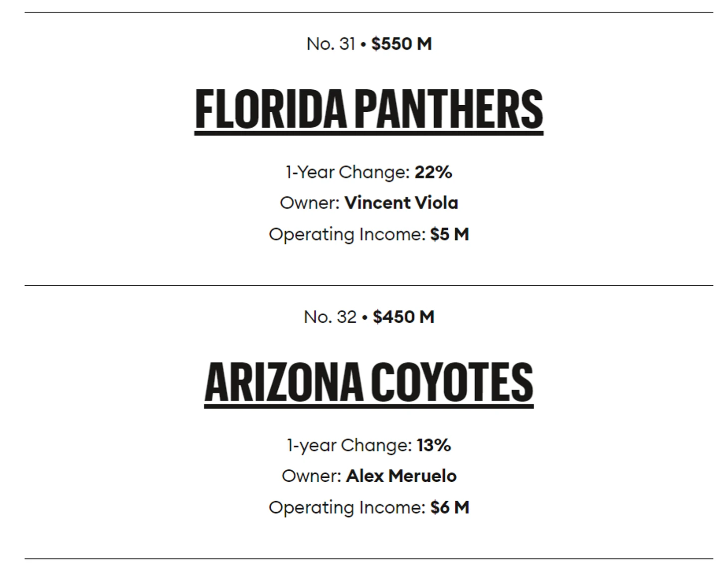Viewport: 728px width, 574px height.
Task: Click the No. 32 rank text
Action: coord(330,317)
